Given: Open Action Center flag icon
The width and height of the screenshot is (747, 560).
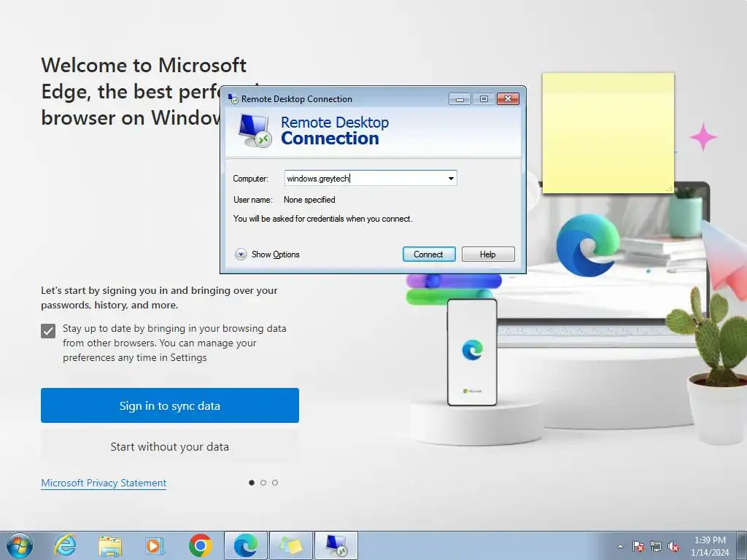Looking at the screenshot, I should pos(638,546).
